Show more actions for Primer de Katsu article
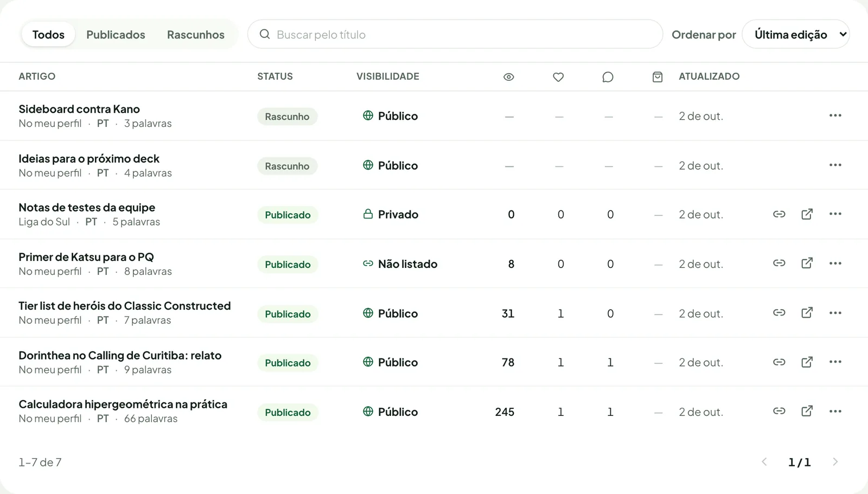 click(835, 264)
